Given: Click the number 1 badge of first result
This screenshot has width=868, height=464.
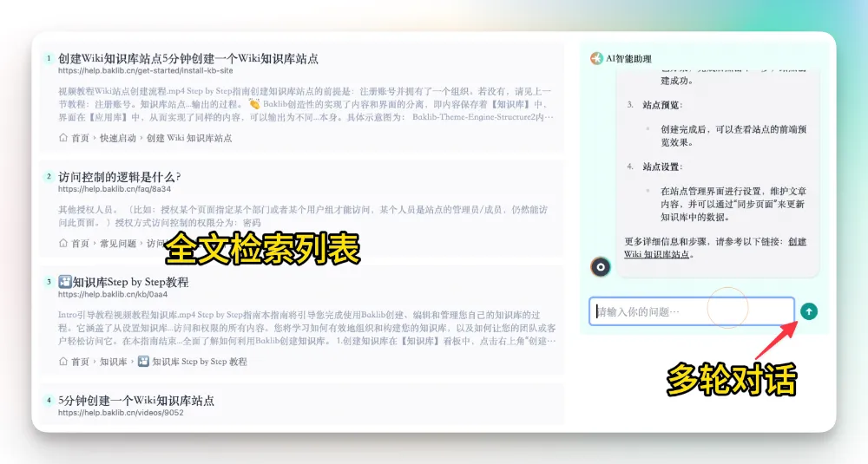Looking at the screenshot, I should point(49,58).
